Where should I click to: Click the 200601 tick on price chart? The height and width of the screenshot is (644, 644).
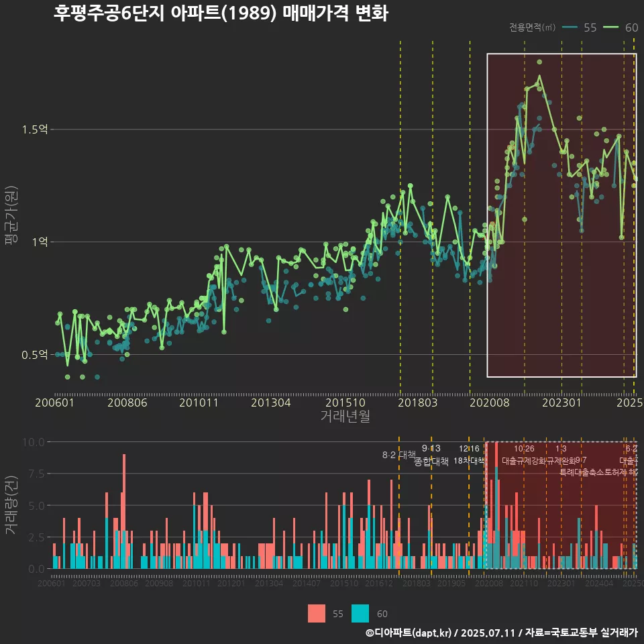pos(54,402)
